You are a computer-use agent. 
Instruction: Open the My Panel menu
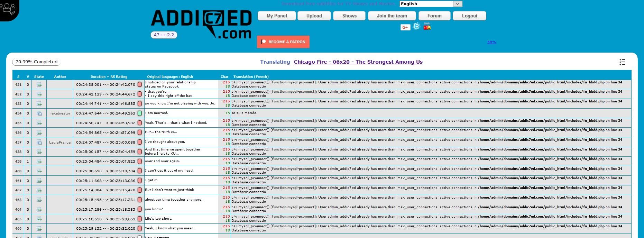(277, 16)
